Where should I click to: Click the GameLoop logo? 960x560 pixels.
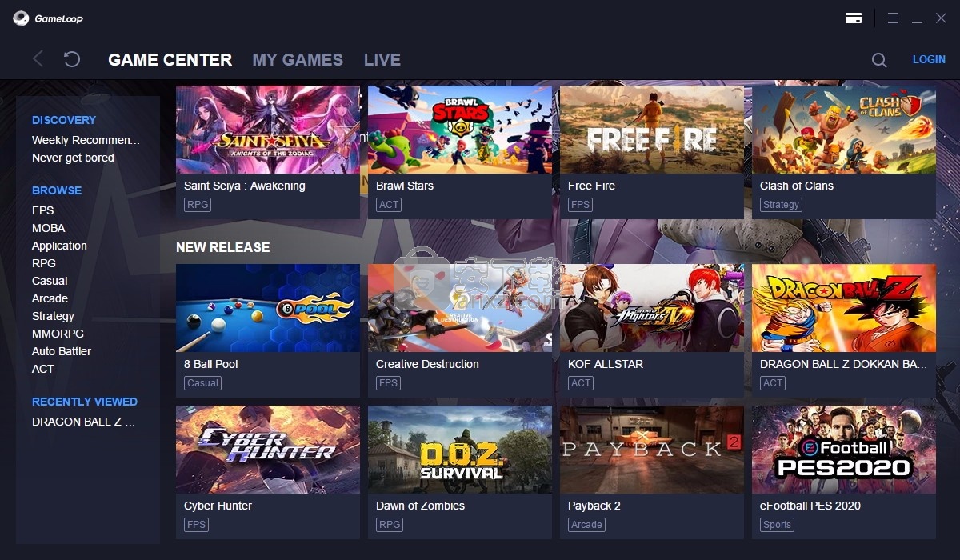pyautogui.click(x=48, y=18)
